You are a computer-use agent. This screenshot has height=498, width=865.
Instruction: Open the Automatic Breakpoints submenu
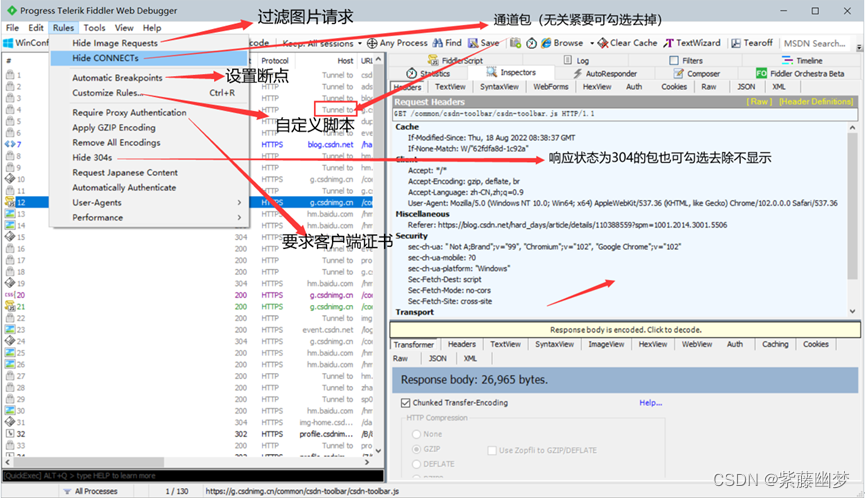[x=149, y=78]
